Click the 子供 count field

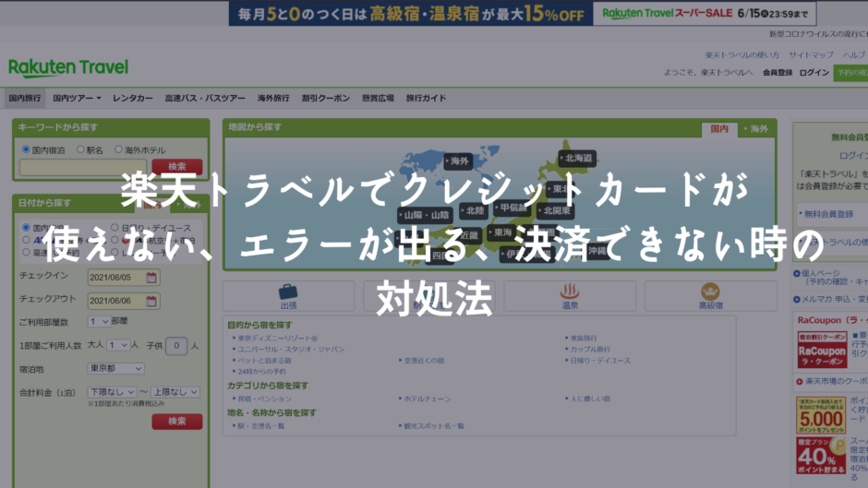(x=176, y=346)
